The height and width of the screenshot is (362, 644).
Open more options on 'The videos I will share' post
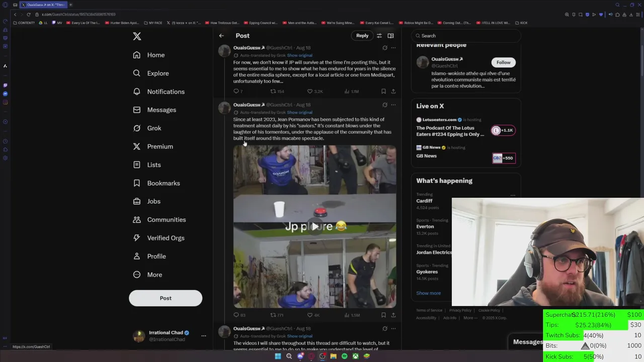[393, 328]
